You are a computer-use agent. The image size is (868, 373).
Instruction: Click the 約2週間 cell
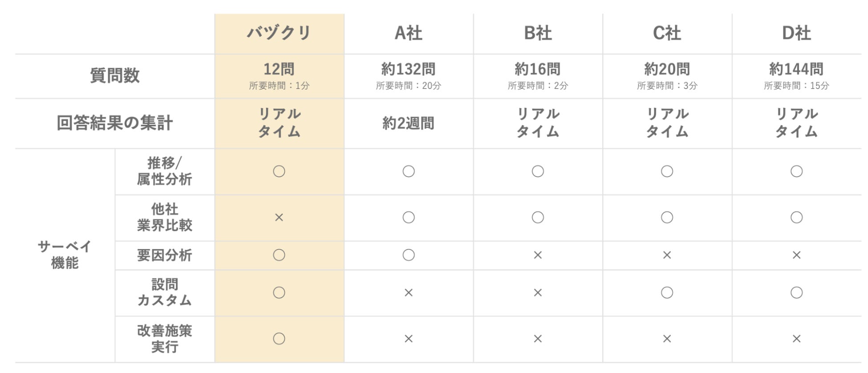[409, 123]
